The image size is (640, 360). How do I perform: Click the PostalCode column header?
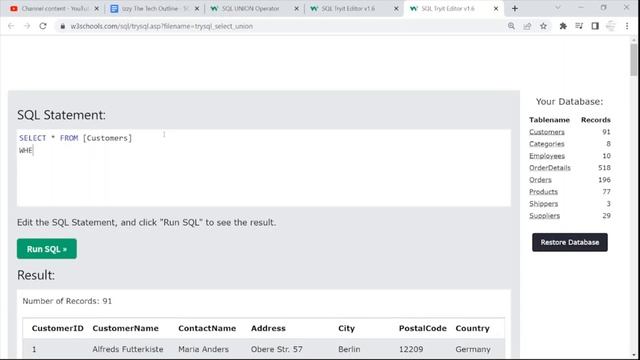(x=422, y=329)
